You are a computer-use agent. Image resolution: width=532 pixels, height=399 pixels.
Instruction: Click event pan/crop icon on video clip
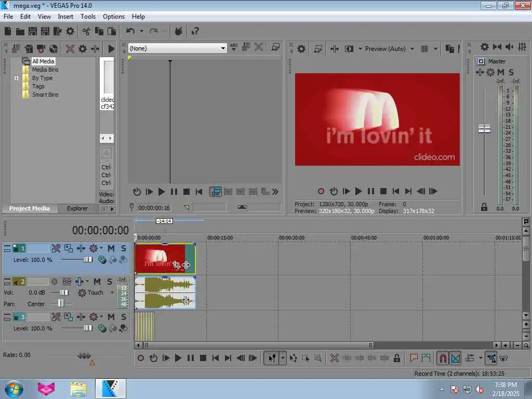[177, 265]
